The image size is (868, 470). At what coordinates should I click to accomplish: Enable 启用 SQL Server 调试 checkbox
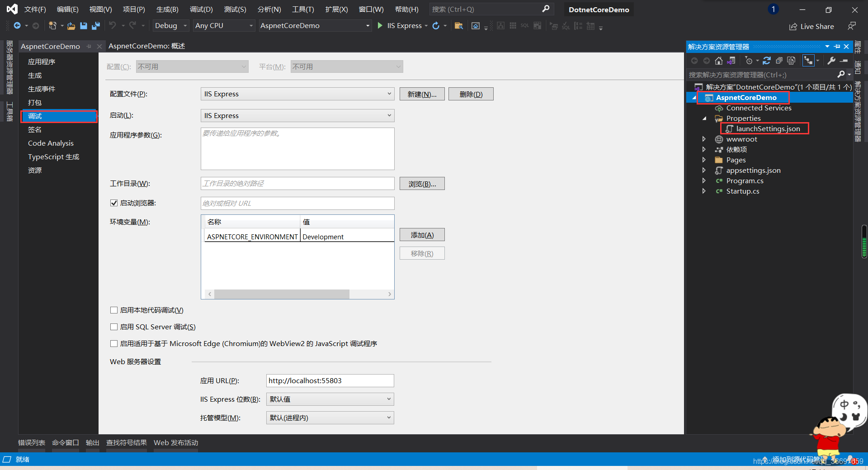tap(114, 327)
